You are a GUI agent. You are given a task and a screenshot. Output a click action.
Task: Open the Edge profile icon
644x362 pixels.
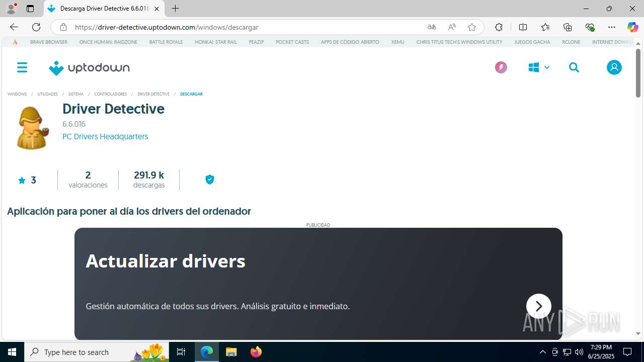(11, 9)
